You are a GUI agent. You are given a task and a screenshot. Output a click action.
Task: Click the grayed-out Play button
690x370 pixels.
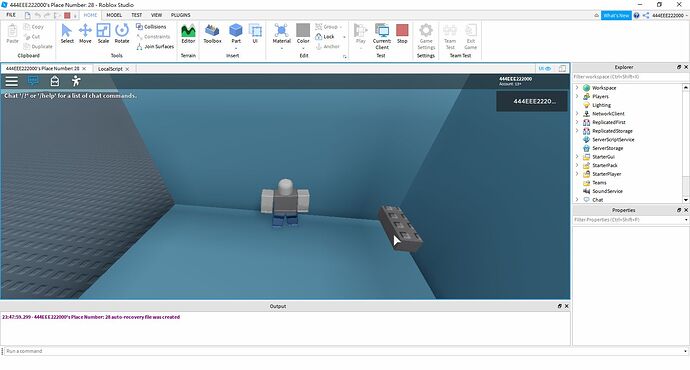[360, 33]
